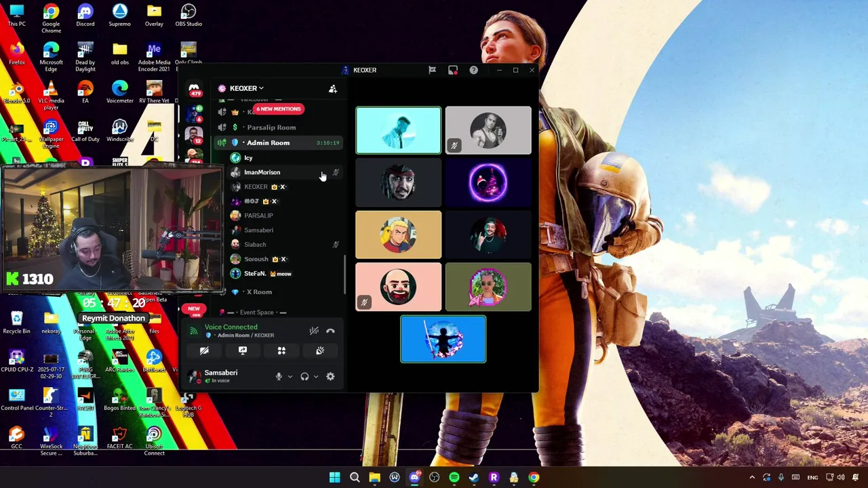868x488 pixels.
Task: Open Spotify from the taskbar
Action: tap(454, 478)
